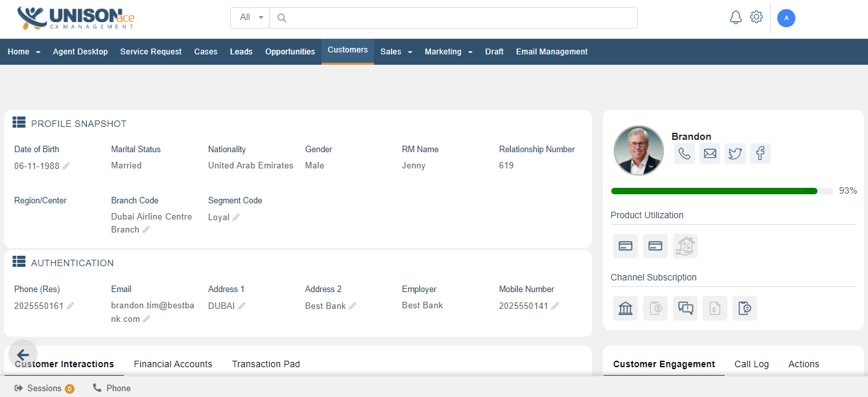Open Brandon's email compose icon
This screenshot has width=868, height=397.
(x=709, y=153)
